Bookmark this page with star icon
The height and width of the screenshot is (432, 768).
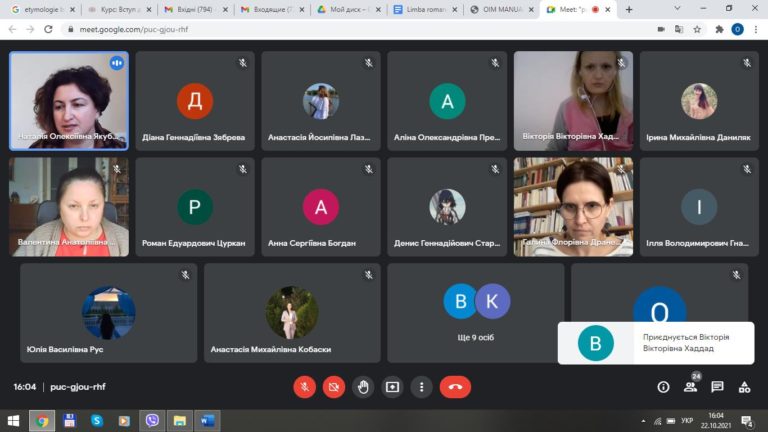click(x=697, y=29)
